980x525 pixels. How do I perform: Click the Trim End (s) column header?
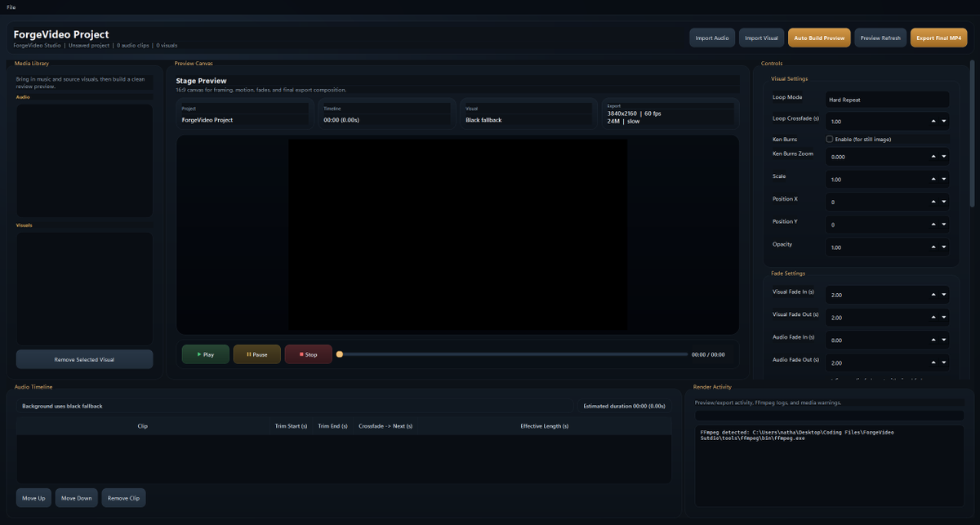click(332, 426)
